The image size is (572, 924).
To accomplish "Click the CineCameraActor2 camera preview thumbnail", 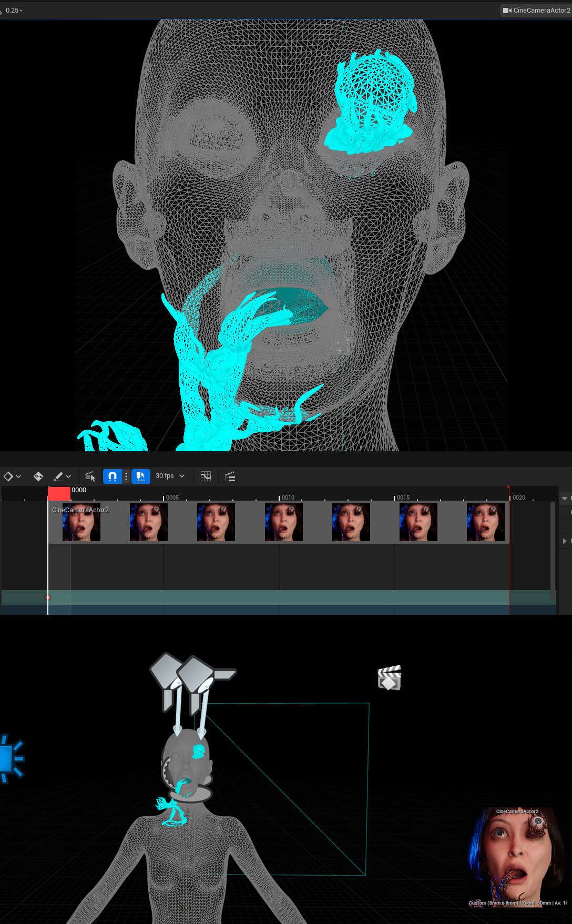I will tap(516, 857).
